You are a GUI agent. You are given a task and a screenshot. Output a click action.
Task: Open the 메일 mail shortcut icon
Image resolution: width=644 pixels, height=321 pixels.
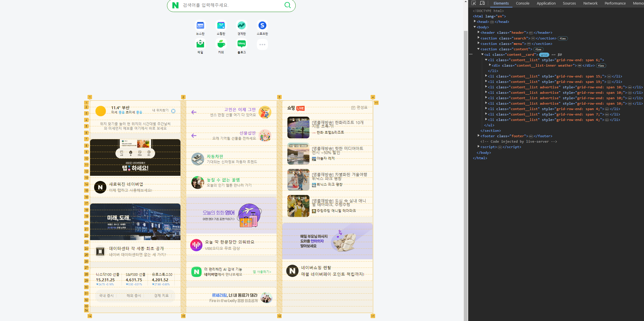tap(200, 44)
